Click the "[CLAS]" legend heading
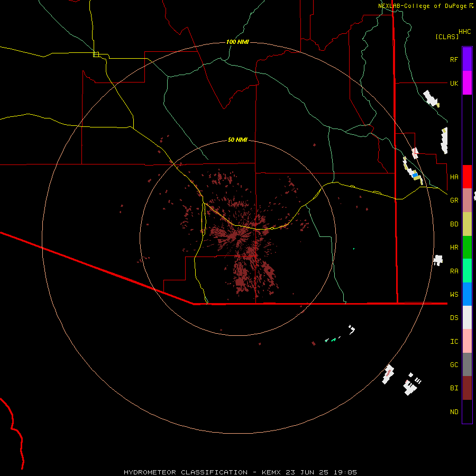The width and height of the screenshot is (476, 476). (x=447, y=36)
